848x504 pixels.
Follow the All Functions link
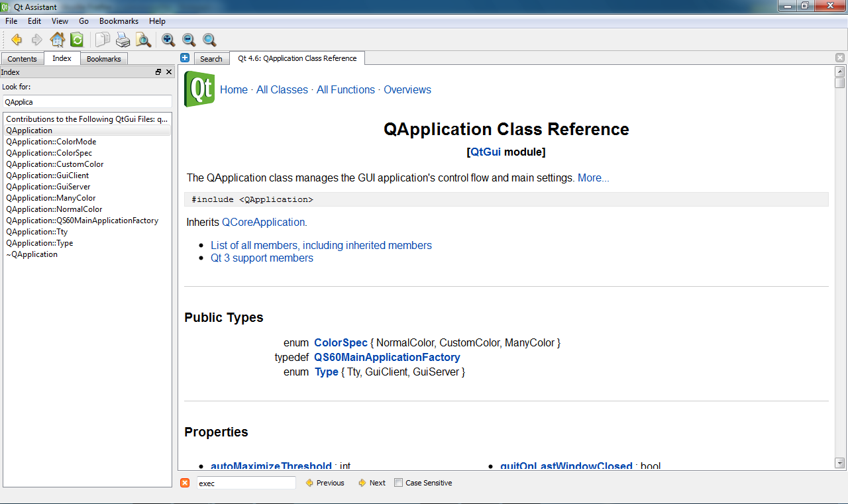[346, 89]
